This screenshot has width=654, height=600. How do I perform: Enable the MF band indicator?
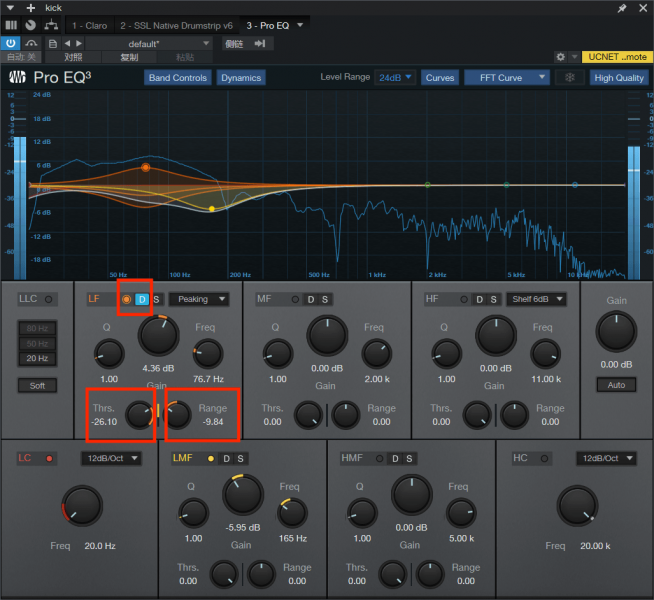pos(295,299)
